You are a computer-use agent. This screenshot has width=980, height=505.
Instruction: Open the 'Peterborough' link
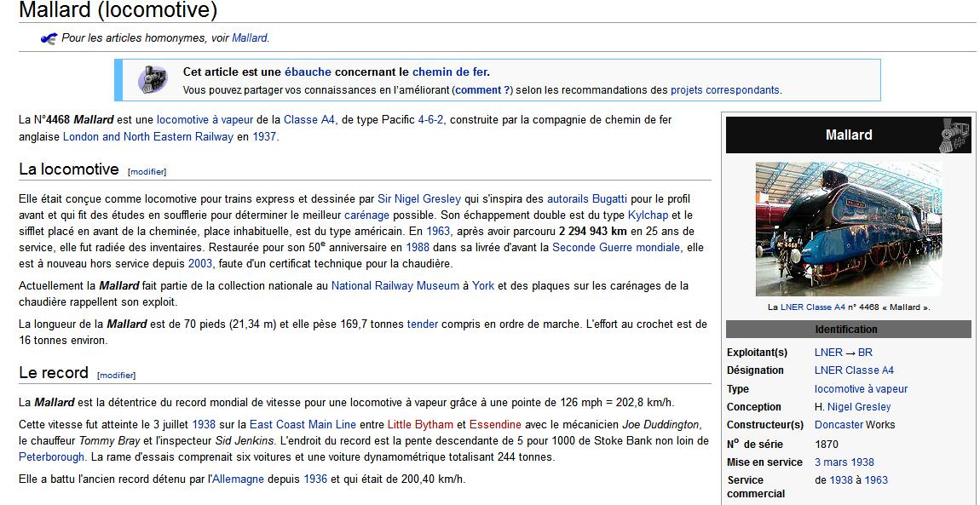point(51,457)
